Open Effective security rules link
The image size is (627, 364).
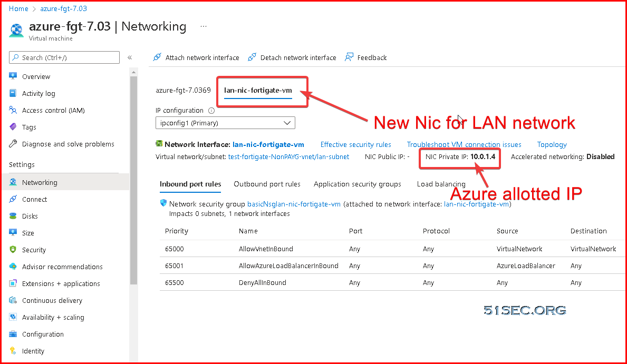[x=356, y=145]
